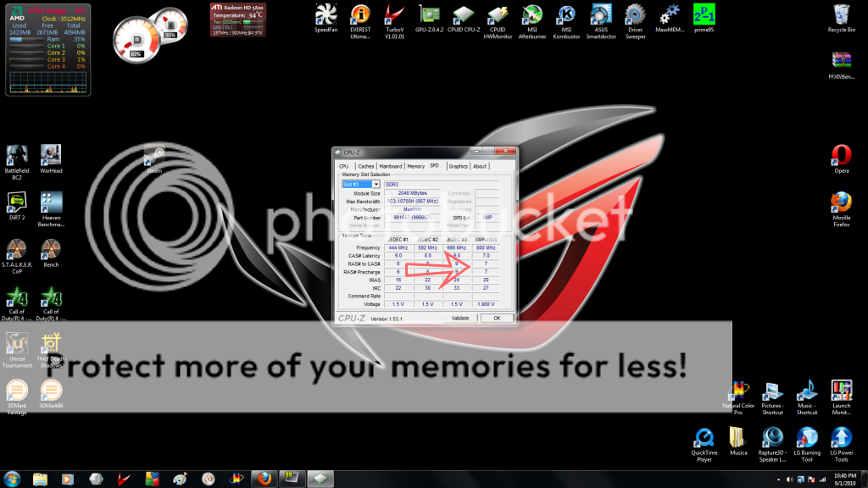Open TurboV desktop icon

click(x=394, y=21)
